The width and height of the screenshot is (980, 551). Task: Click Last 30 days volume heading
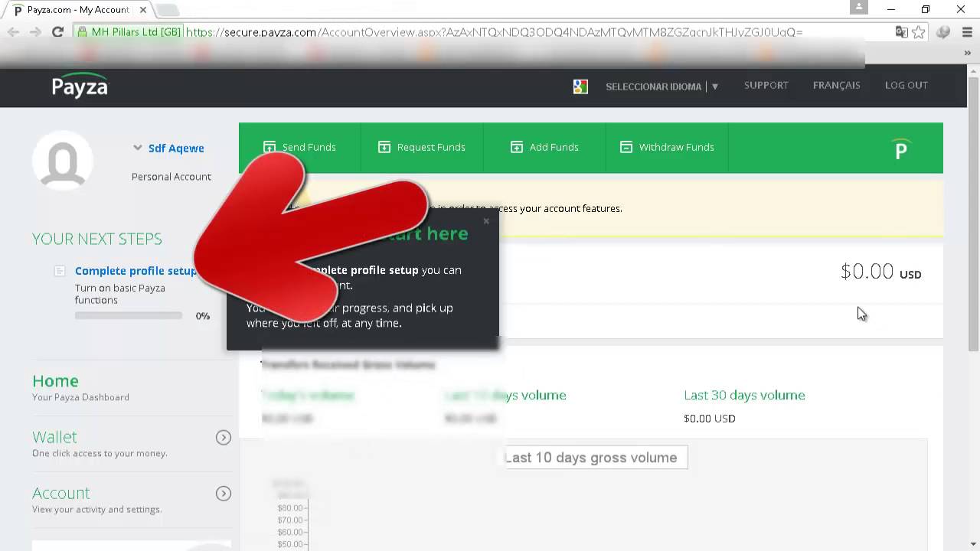click(744, 396)
